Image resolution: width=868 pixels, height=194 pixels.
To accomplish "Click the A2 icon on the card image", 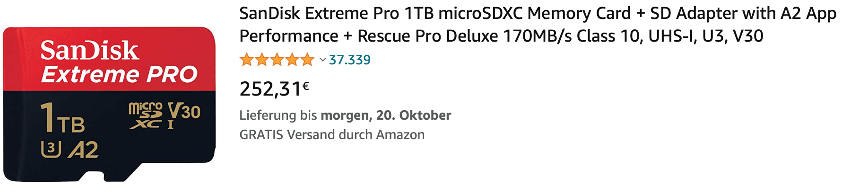I will click(84, 150).
